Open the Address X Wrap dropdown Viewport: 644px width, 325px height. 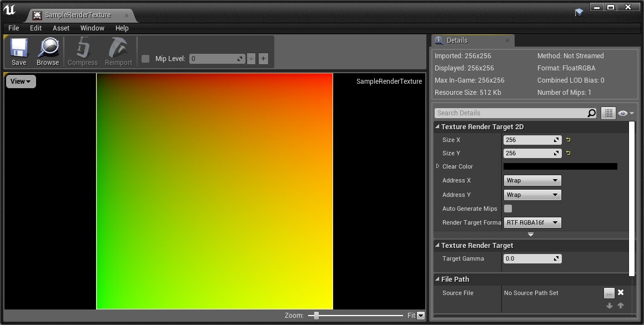point(532,181)
